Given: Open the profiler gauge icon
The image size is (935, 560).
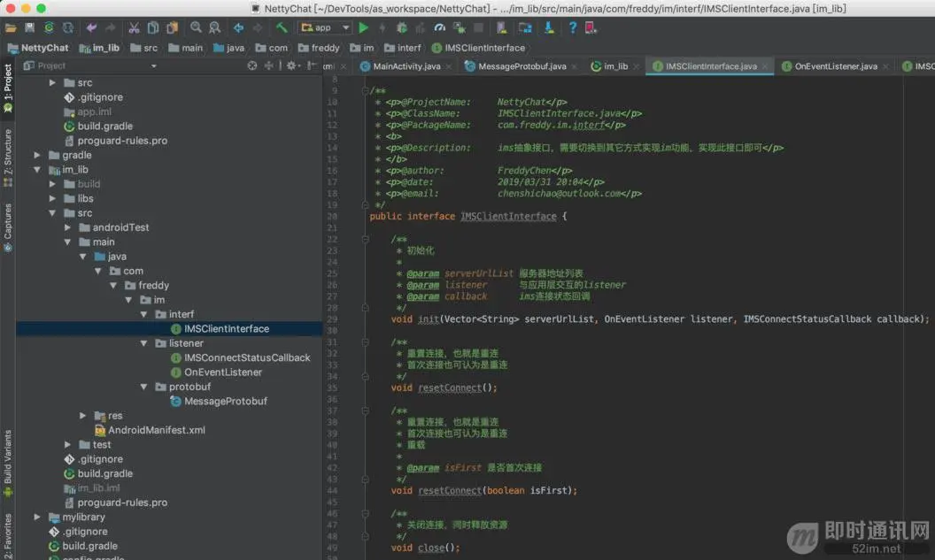Looking at the screenshot, I should click(440, 27).
